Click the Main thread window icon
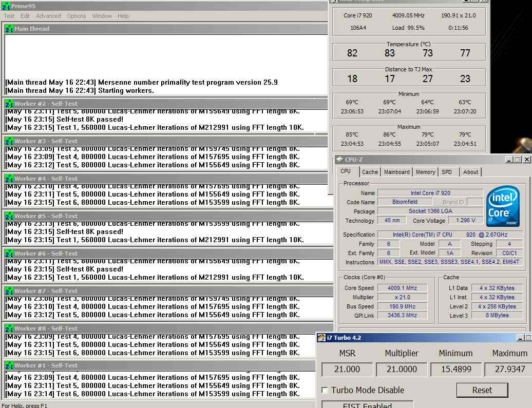This screenshot has height=408, width=532. [x=9, y=29]
